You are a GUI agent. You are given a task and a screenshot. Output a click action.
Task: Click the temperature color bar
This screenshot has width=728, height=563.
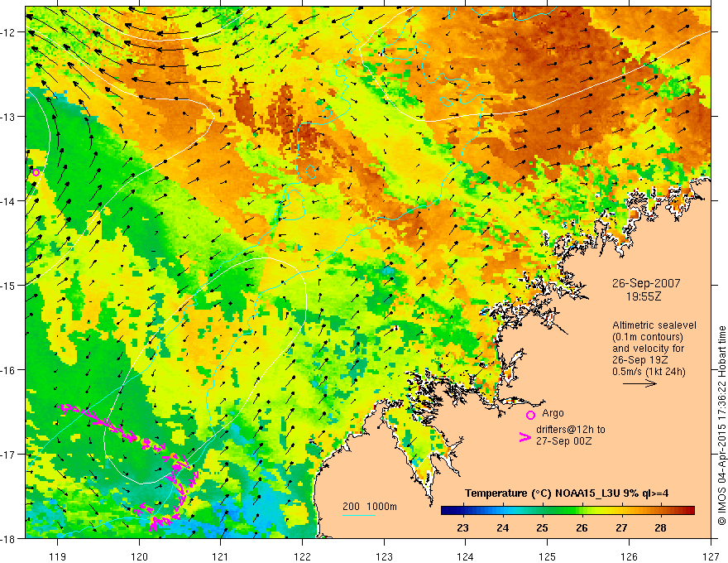click(568, 511)
